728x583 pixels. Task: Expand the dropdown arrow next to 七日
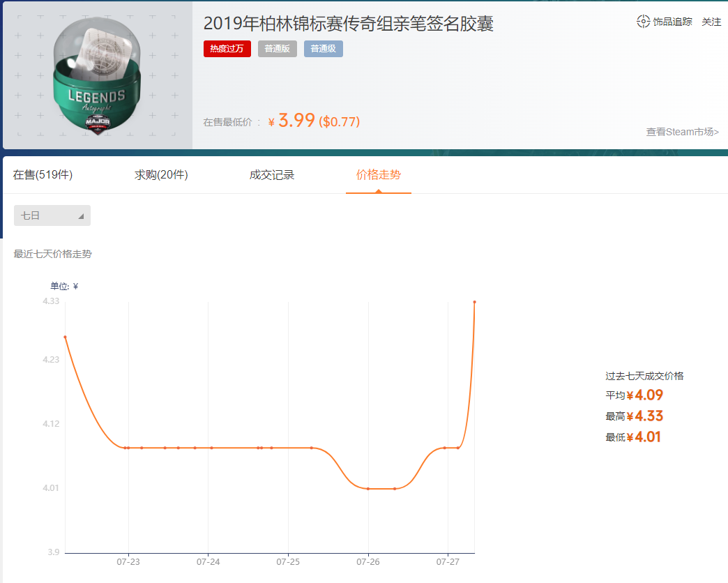click(x=82, y=215)
